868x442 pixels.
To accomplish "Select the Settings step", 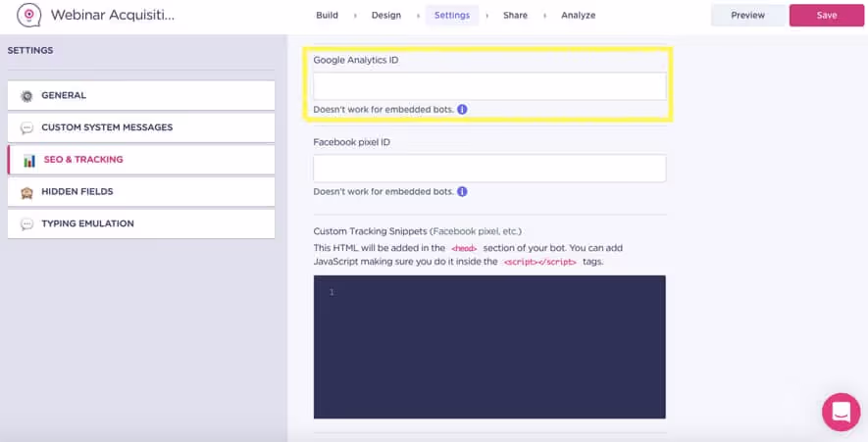I will 452,16.
